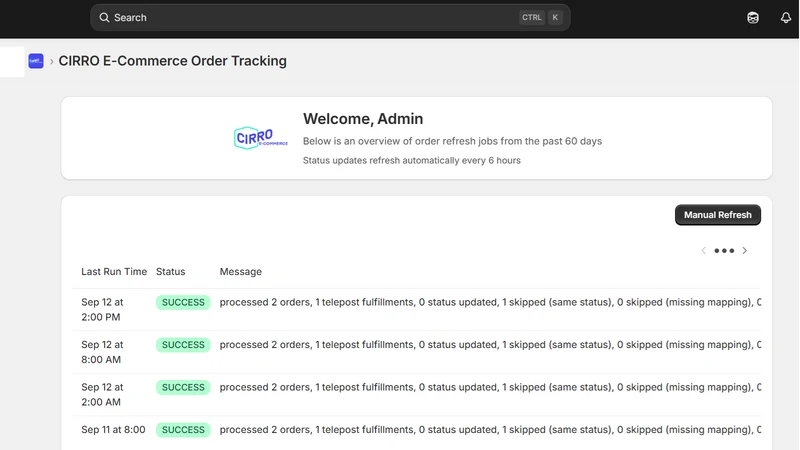Click the CTRL shortcut key badge
The width and height of the screenshot is (800, 450).
click(x=532, y=17)
